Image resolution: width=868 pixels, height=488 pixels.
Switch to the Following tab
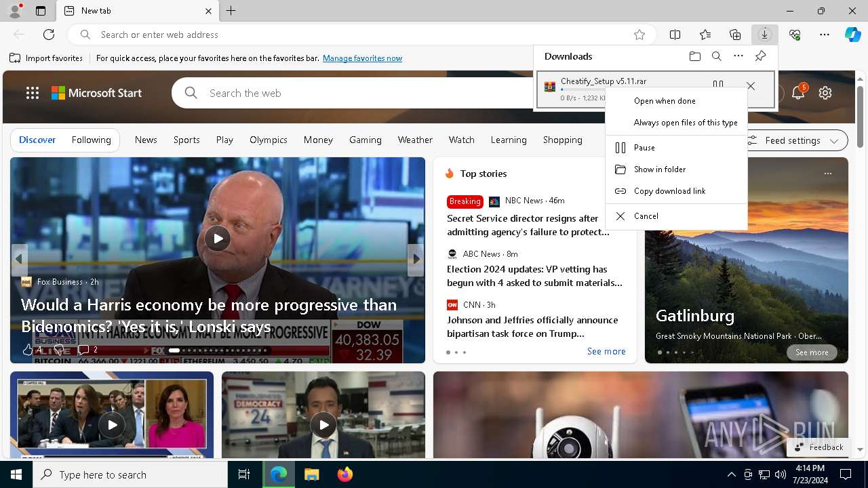tap(91, 140)
